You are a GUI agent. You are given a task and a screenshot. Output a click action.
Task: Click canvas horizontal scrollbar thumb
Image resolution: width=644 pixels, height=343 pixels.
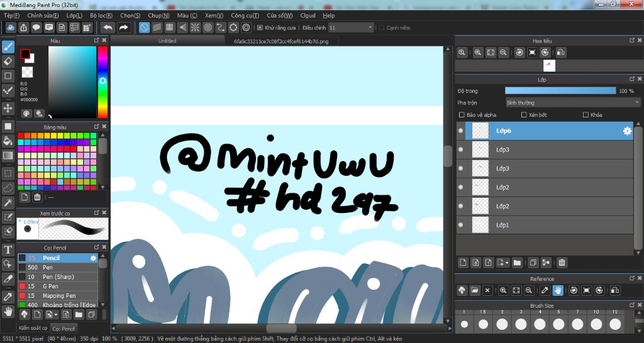[x=281, y=328]
